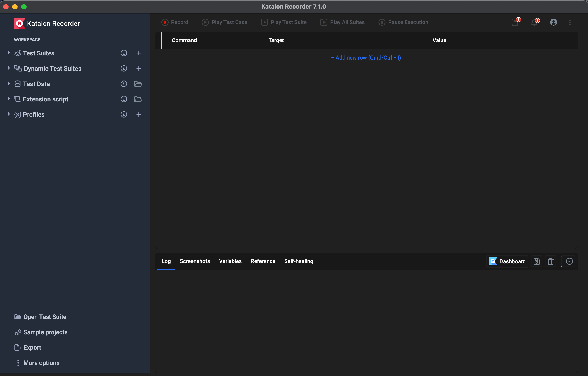The height and width of the screenshot is (376, 588).
Task: Expand the Test Data tree node
Action: (x=9, y=83)
